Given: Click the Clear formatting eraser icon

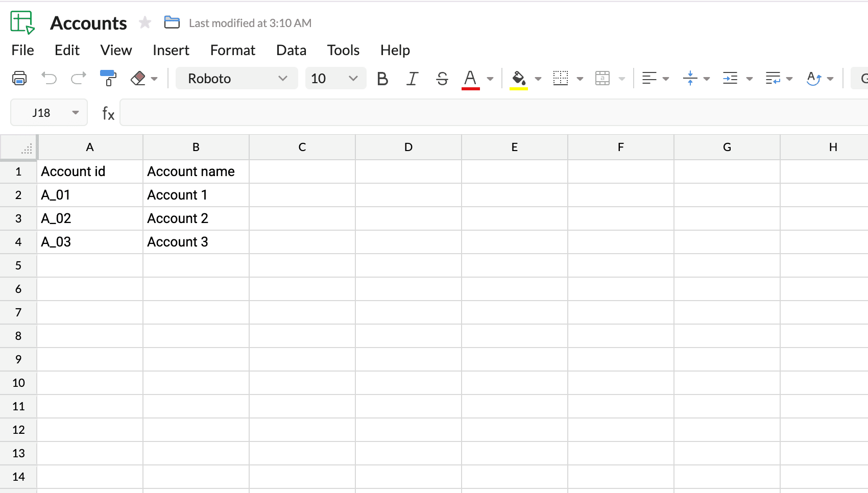Looking at the screenshot, I should coord(138,79).
